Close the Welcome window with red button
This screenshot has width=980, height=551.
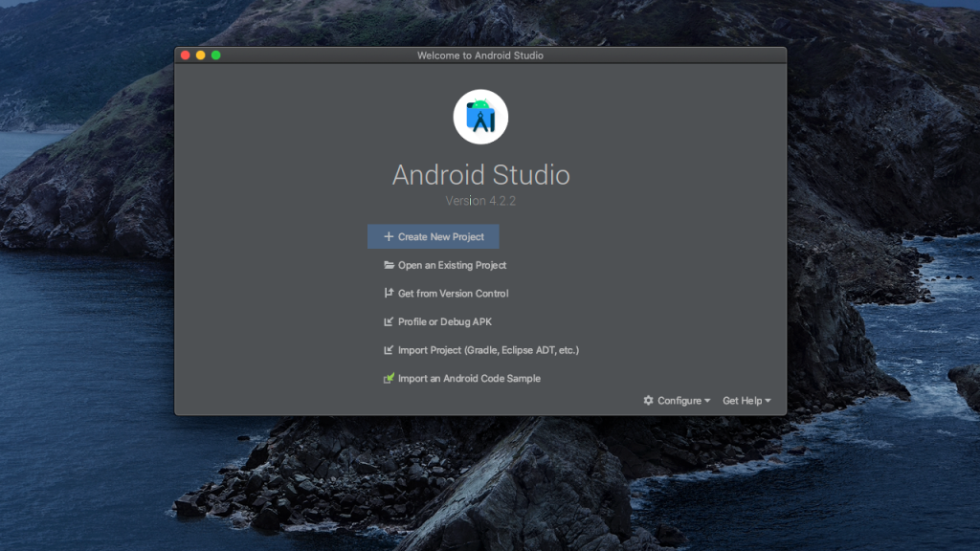(x=186, y=55)
